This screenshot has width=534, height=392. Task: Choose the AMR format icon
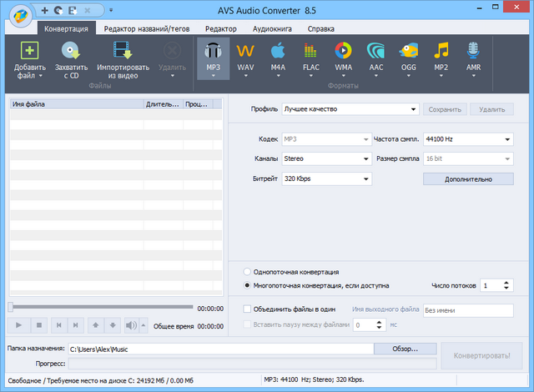(x=472, y=52)
